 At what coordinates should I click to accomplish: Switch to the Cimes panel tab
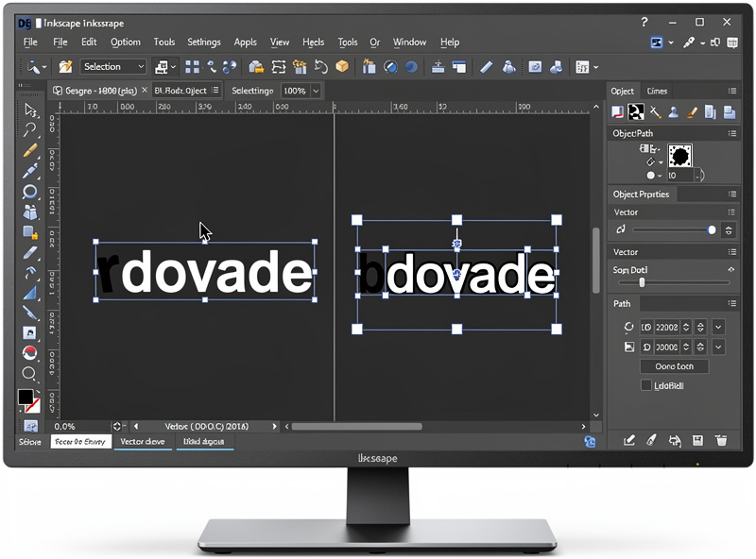[657, 91]
